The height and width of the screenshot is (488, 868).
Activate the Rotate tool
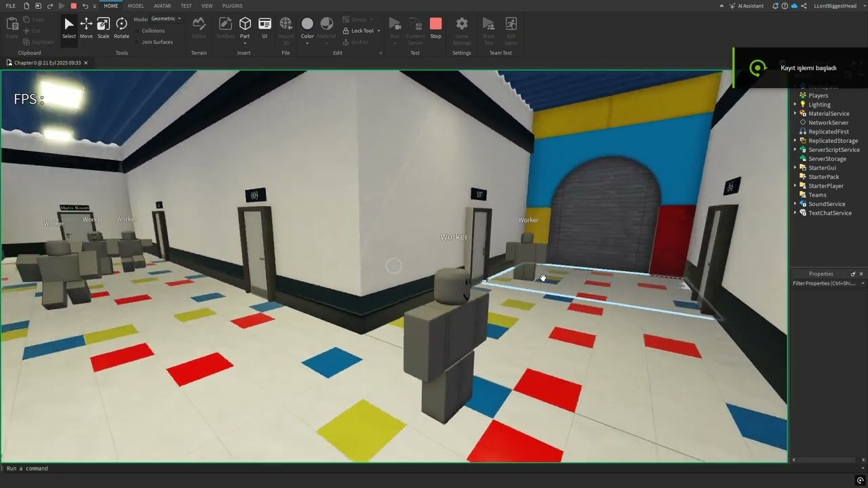point(121,28)
